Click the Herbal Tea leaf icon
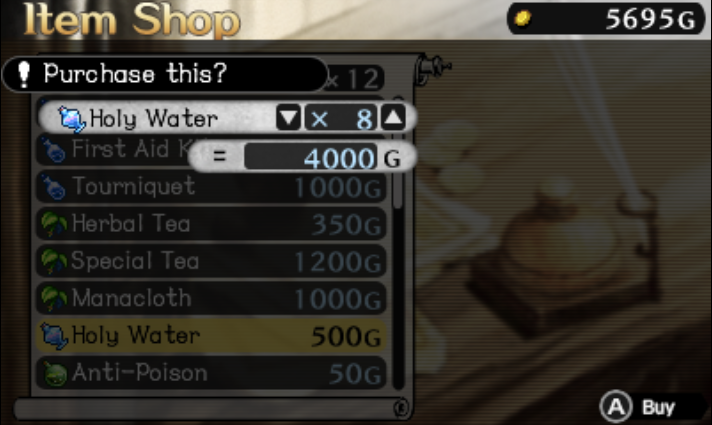Viewport: 712px width, 425px height. pos(54,224)
